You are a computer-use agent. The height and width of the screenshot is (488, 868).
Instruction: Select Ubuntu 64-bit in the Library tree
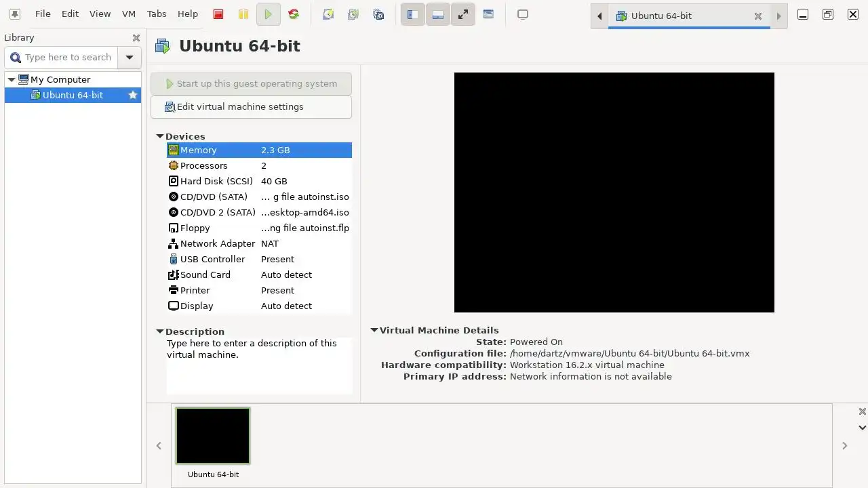[73, 96]
